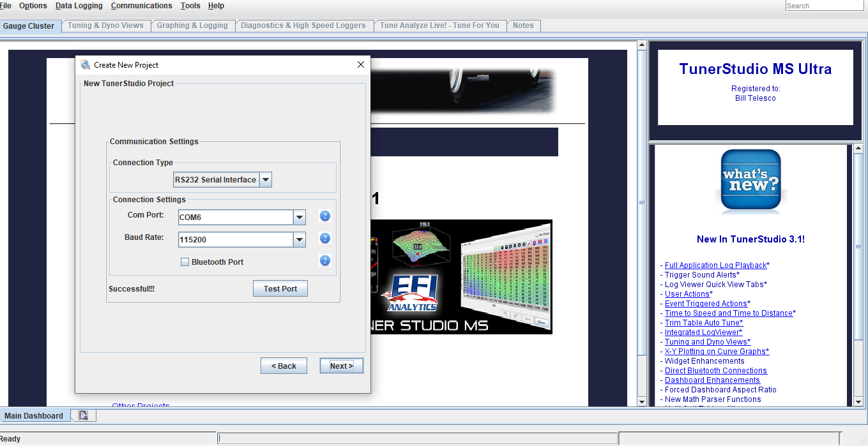Click the main page vertical scrollbar
The image size is (868, 446).
(642, 223)
